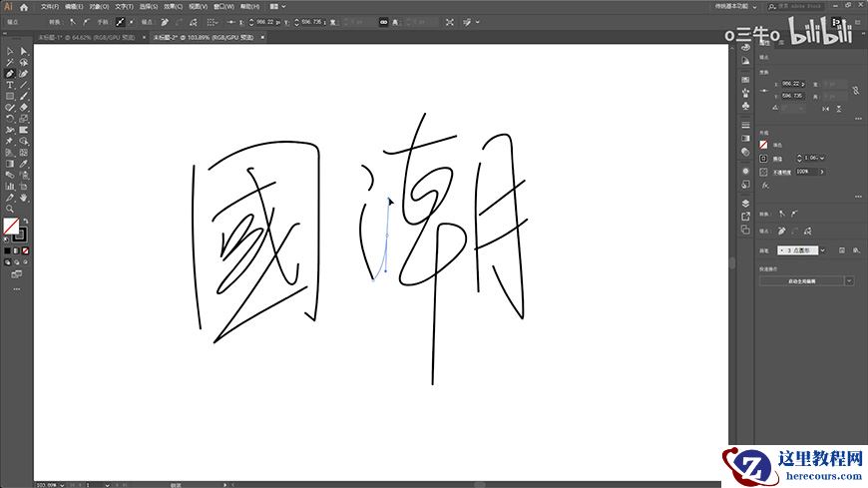Pick the Paintbrush tool
Screen dimensions: 868x488
(x=23, y=96)
